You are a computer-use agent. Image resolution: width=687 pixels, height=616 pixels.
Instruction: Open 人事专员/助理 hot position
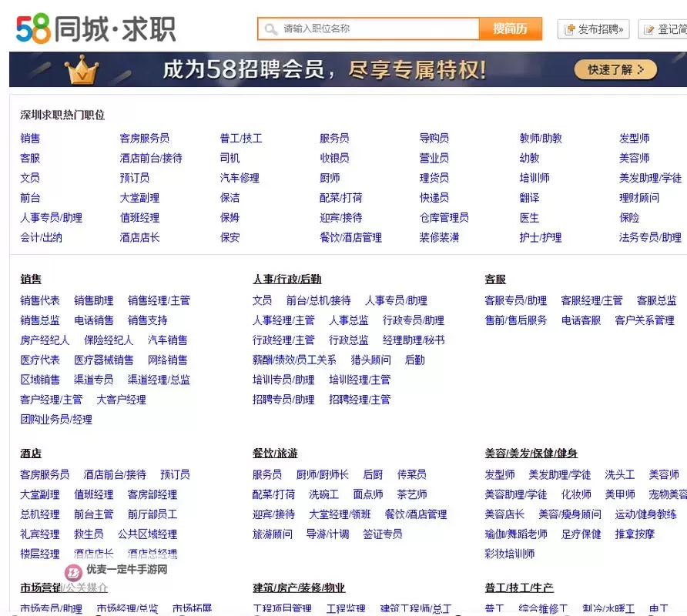(x=51, y=218)
